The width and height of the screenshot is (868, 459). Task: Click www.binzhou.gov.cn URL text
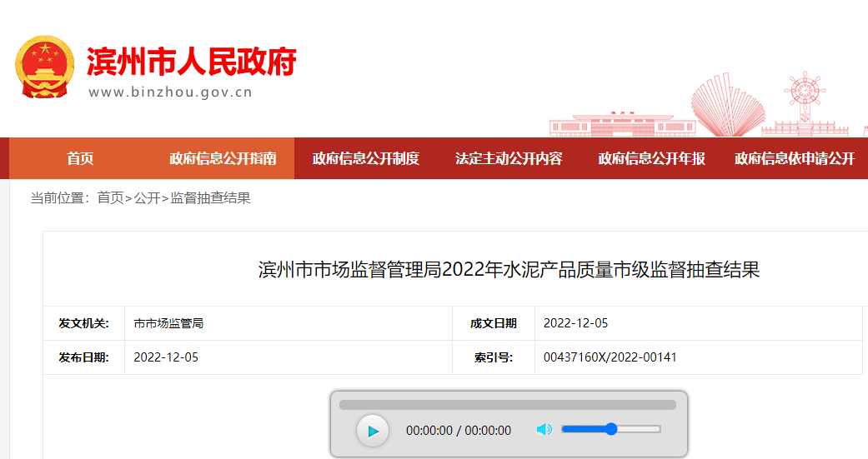coord(170,92)
